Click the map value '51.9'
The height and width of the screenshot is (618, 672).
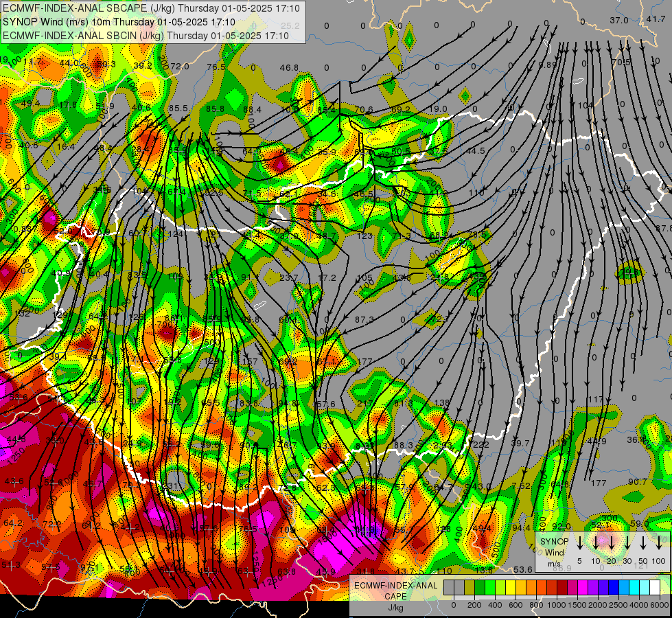pos(106,106)
